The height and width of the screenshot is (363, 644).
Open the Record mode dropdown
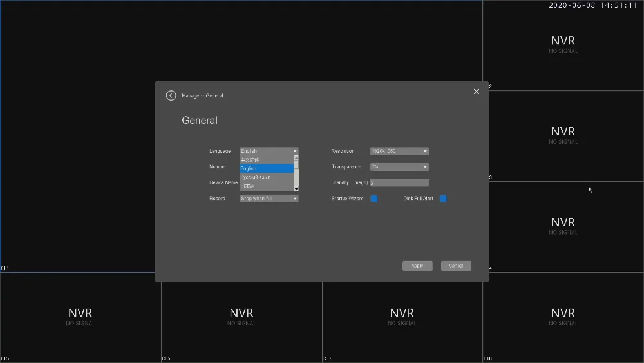tap(269, 198)
